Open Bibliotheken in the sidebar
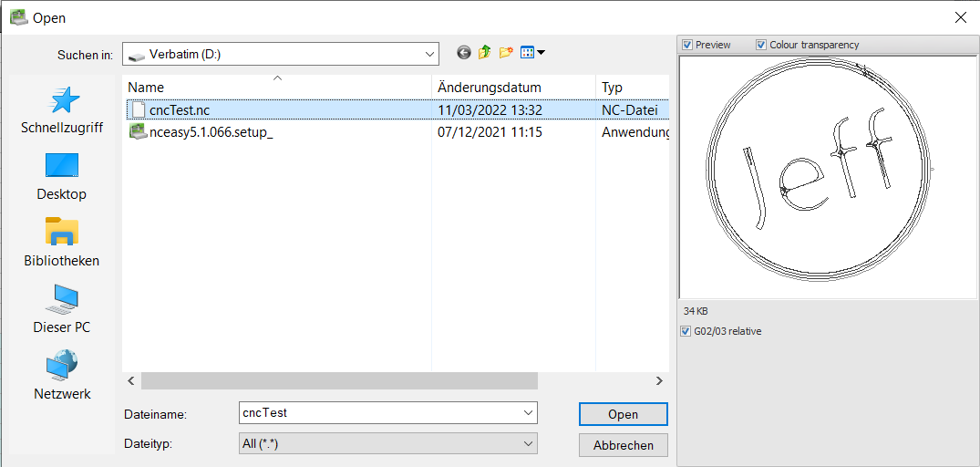Viewport: 980px width, 467px height. 62,244
